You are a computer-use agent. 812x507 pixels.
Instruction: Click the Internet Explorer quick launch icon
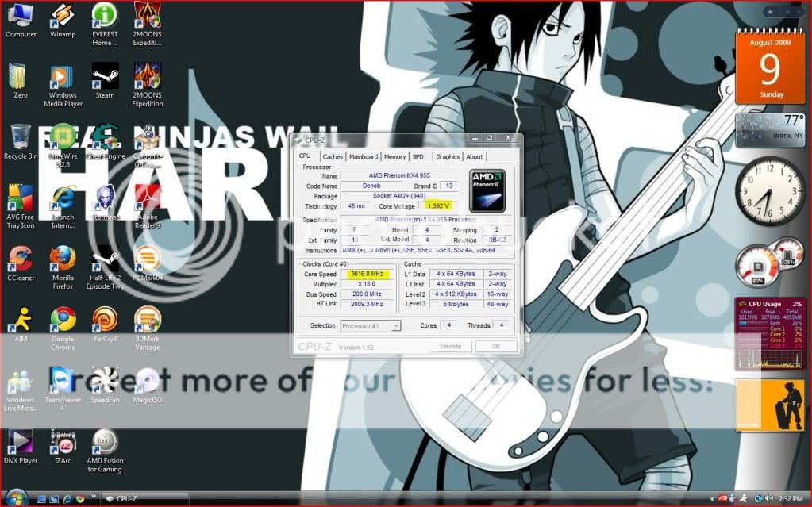pyautogui.click(x=67, y=499)
